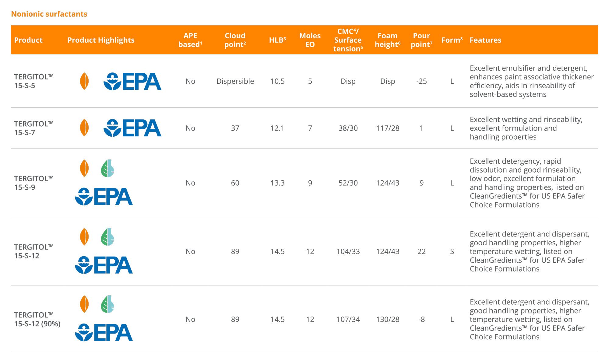Select the TERGITOL 15-S-9 product name
Screen dimensions: 609x364
[x=34, y=183]
